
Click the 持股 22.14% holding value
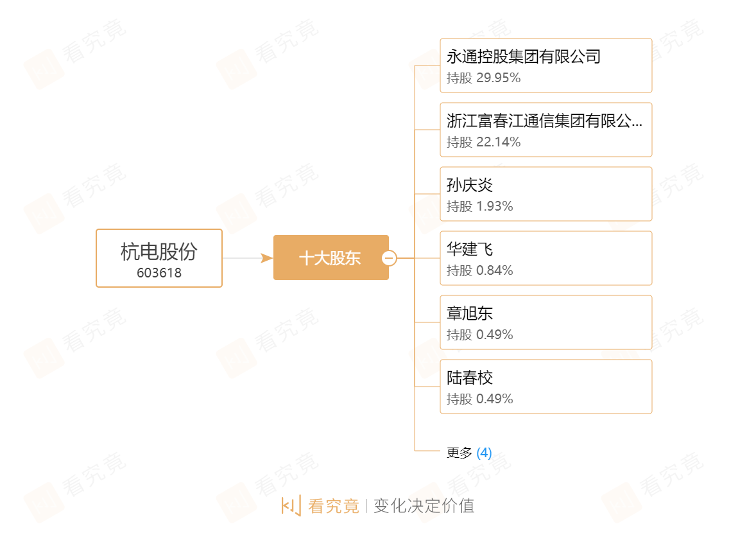(x=484, y=142)
